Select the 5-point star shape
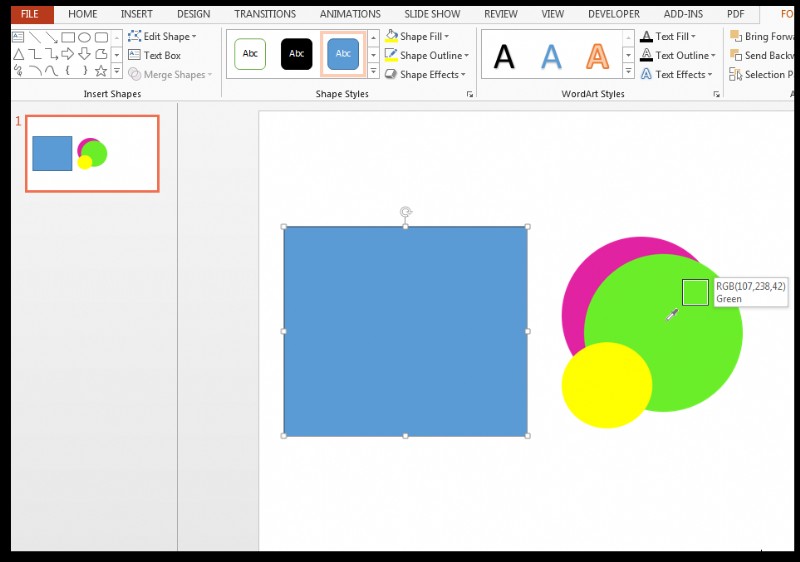The height and width of the screenshot is (562, 800). (x=102, y=70)
